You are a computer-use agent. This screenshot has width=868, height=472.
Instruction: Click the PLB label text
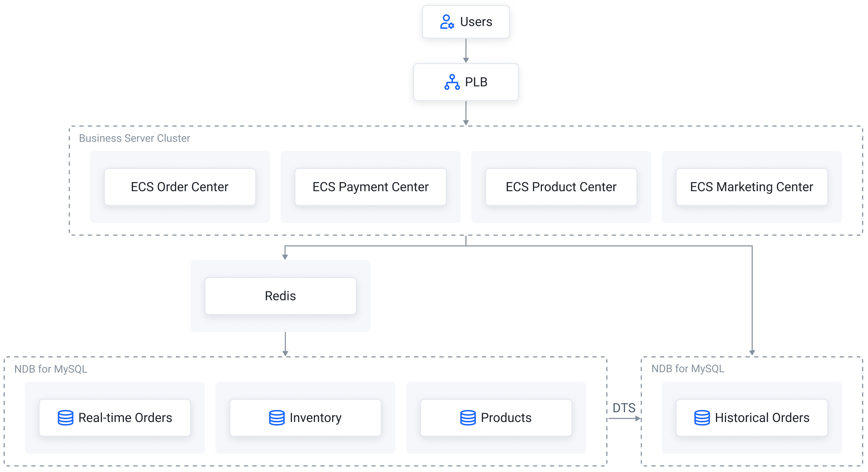pos(476,82)
